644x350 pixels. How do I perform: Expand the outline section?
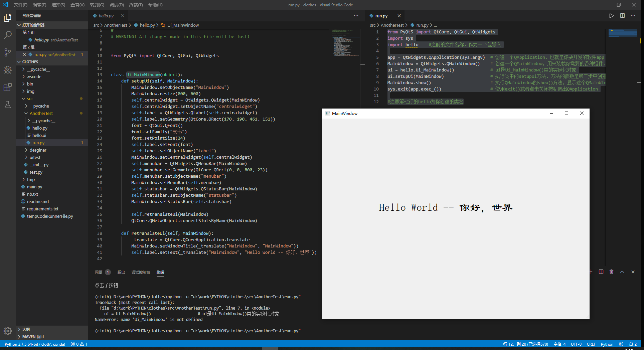52,329
